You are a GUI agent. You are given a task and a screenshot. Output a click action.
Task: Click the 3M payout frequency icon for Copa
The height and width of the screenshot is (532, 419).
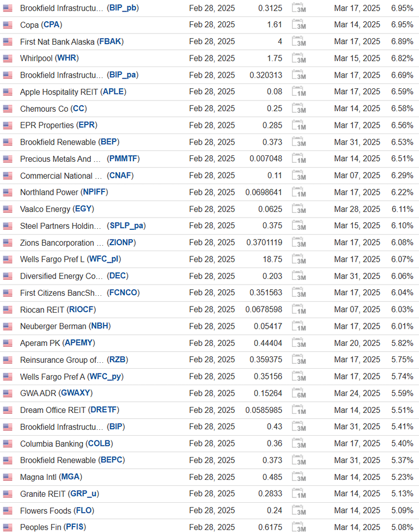click(299, 25)
